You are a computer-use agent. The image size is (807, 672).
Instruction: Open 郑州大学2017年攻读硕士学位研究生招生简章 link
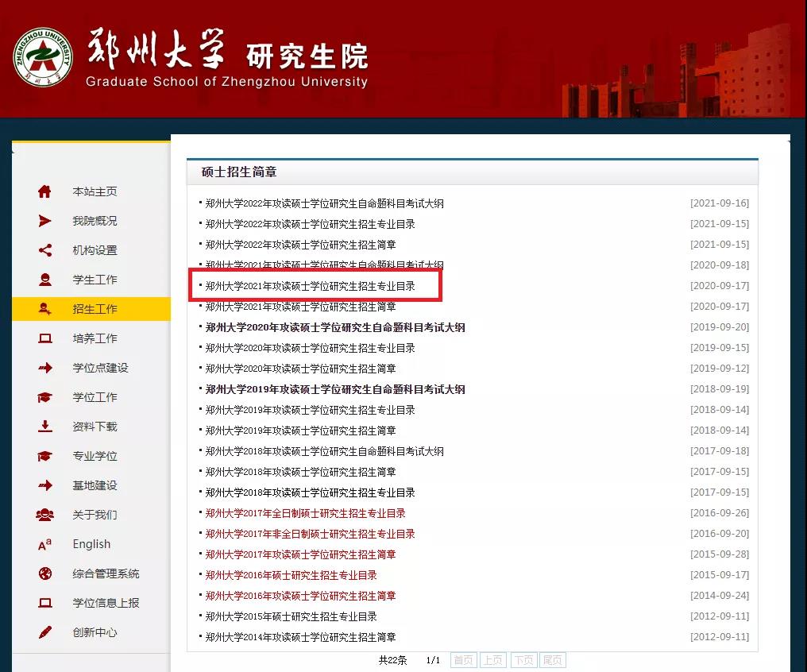tap(300, 554)
